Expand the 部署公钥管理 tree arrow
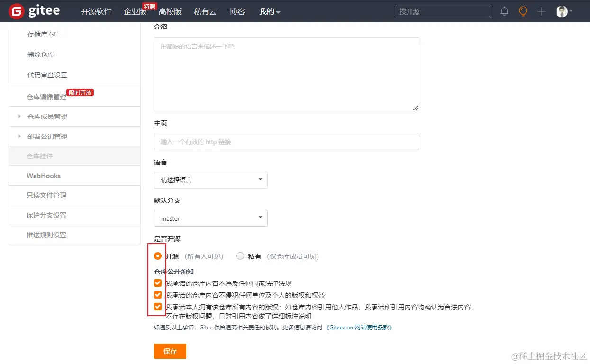590x364 pixels. (19, 136)
